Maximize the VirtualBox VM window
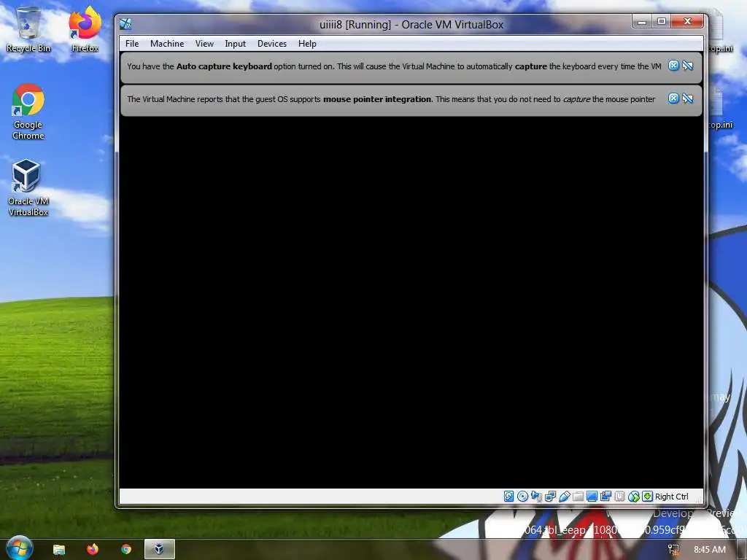 tap(661, 21)
